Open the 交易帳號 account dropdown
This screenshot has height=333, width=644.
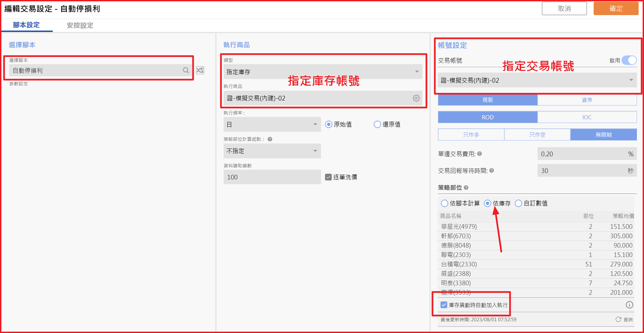[x=537, y=80]
